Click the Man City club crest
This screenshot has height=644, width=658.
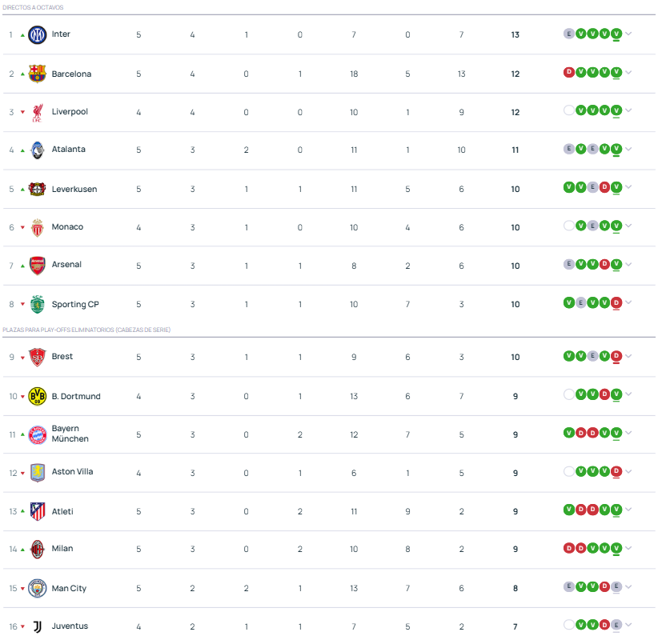point(37,588)
